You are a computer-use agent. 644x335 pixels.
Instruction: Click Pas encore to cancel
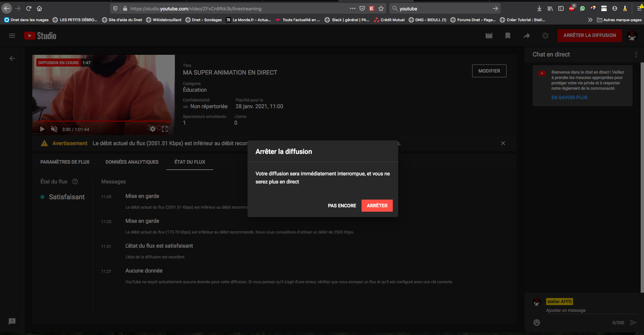click(x=342, y=206)
